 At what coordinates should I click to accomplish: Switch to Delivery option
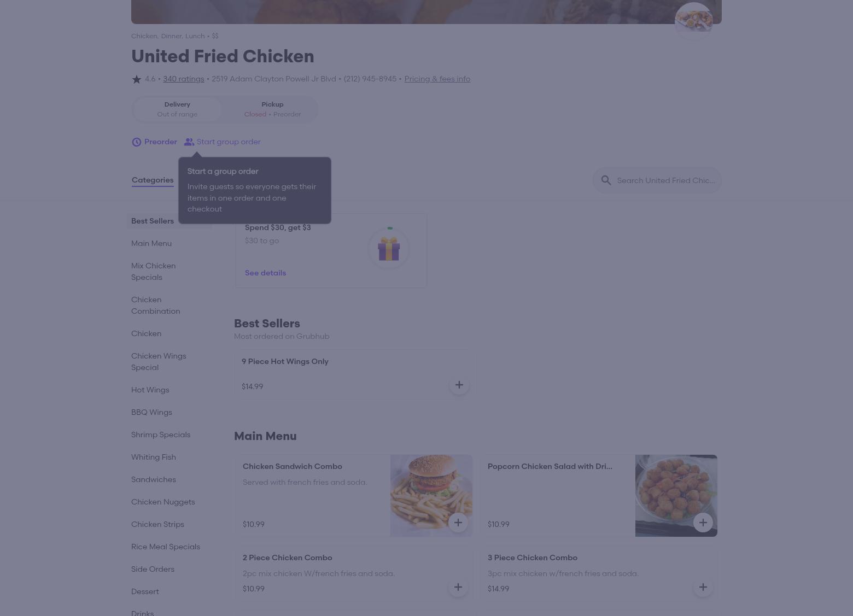coord(177,109)
